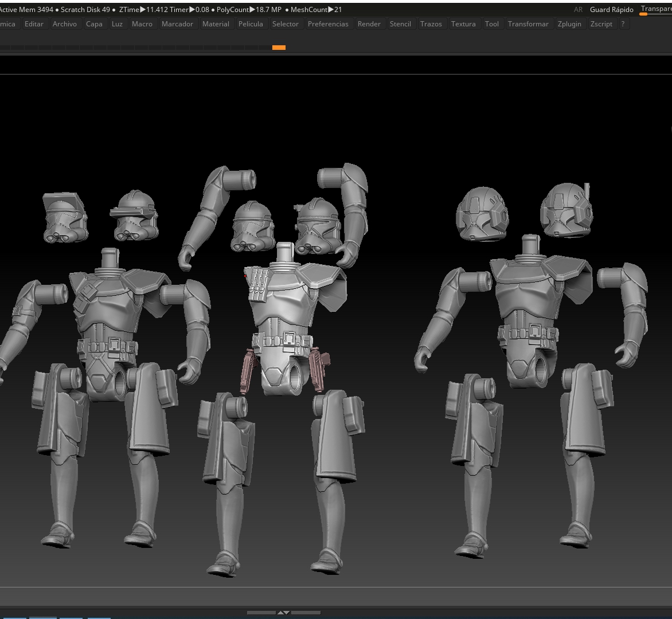Open the Stencil menu
The width and height of the screenshot is (672, 619).
click(400, 24)
